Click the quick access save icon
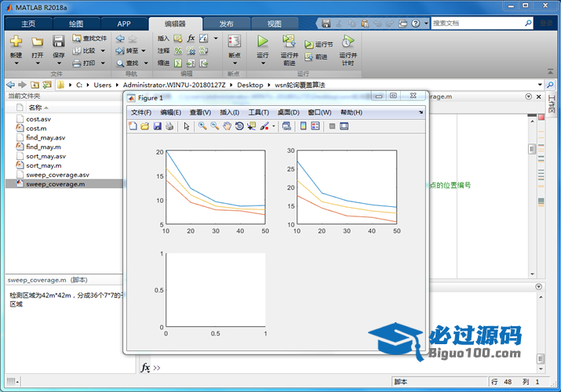Viewport: 561px width, 392px height. point(326,24)
